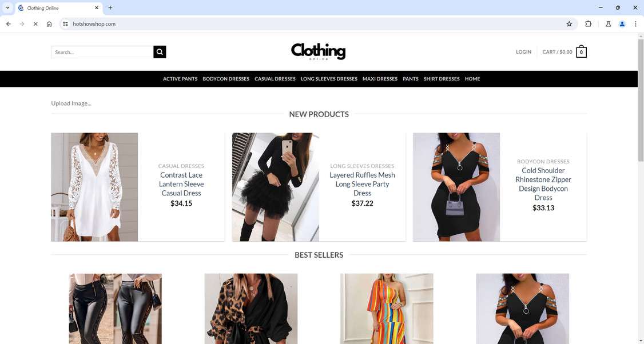The image size is (644, 344).
Task: Go to Shirt Dresses category
Action: click(x=442, y=79)
